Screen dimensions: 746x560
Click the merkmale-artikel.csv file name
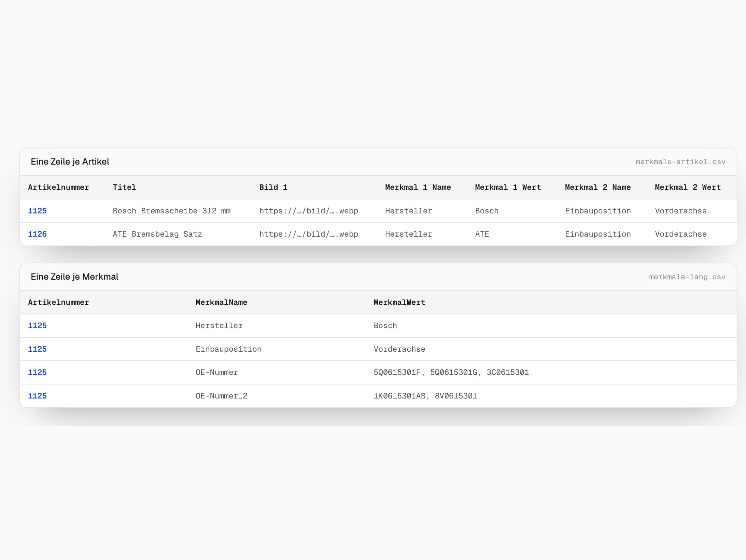pyautogui.click(x=680, y=162)
